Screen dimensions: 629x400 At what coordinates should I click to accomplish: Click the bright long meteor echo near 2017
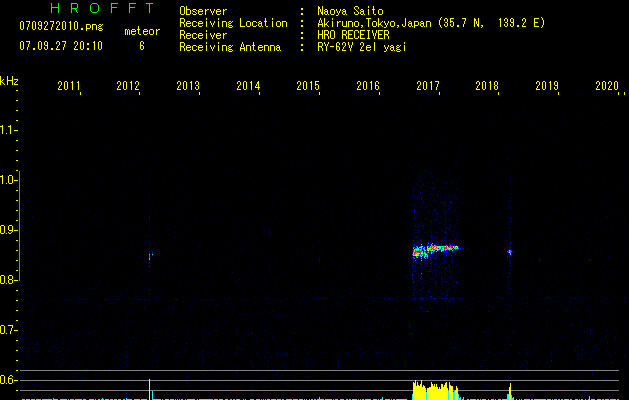click(x=436, y=249)
